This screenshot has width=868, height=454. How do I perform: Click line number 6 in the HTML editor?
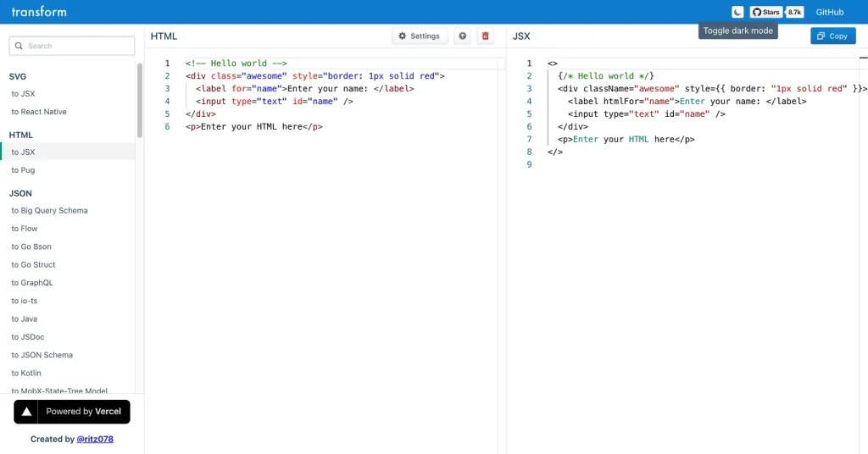click(167, 127)
